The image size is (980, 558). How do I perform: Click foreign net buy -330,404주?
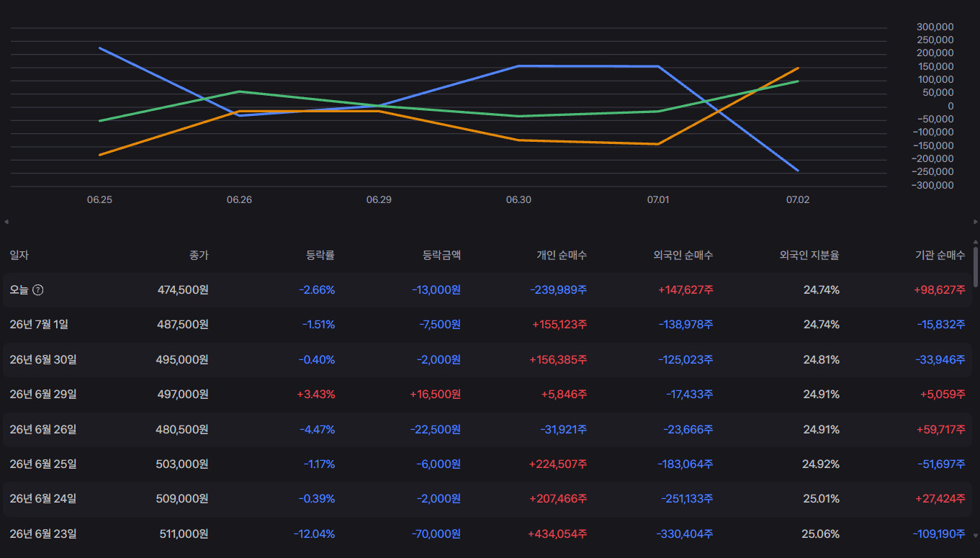[685, 534]
